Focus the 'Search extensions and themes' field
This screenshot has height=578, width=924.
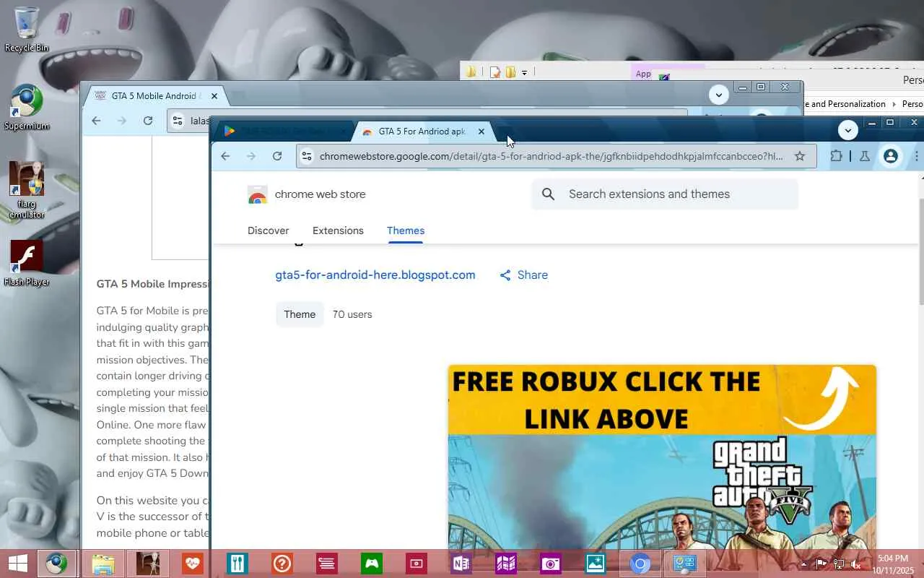click(665, 194)
